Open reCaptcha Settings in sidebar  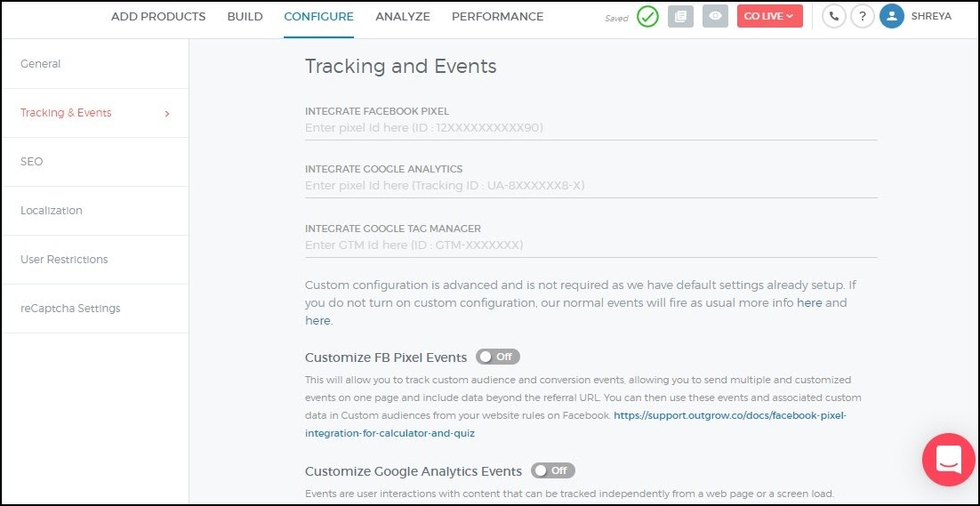[x=70, y=309]
